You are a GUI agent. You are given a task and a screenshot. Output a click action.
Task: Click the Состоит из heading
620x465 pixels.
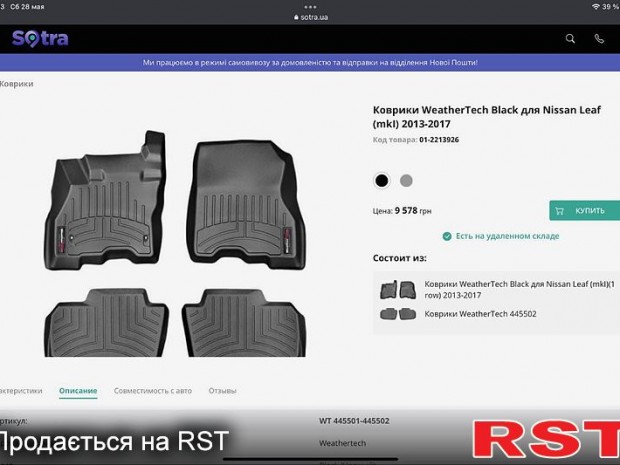click(400, 258)
